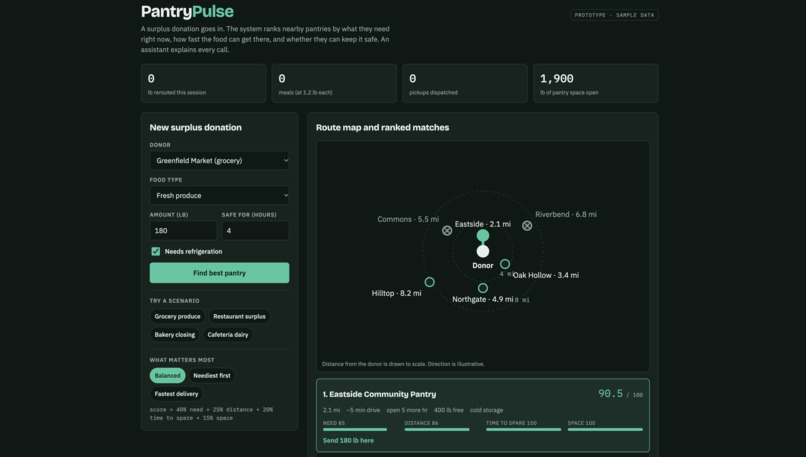Screen dimensions: 806x457
Task: Click the Amount (lb) input field
Action: coord(183,230)
